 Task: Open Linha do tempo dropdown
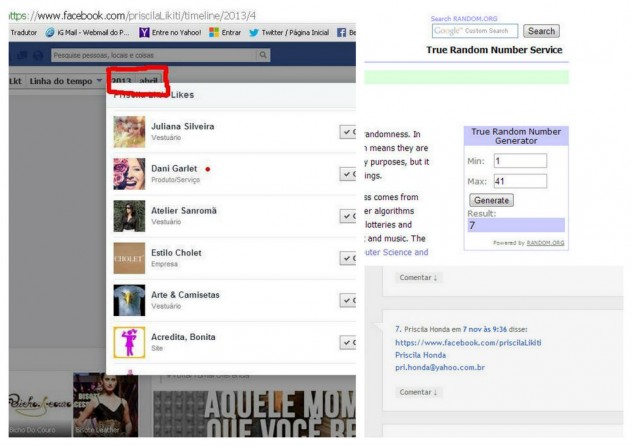point(66,81)
